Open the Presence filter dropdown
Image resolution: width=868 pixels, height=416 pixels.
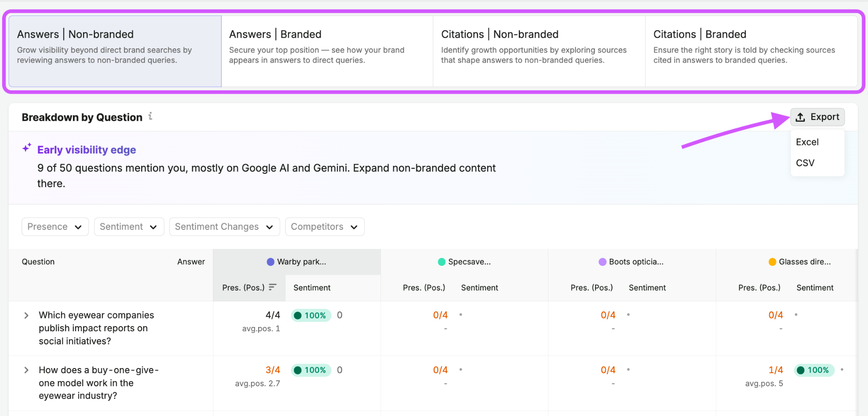[x=55, y=227]
